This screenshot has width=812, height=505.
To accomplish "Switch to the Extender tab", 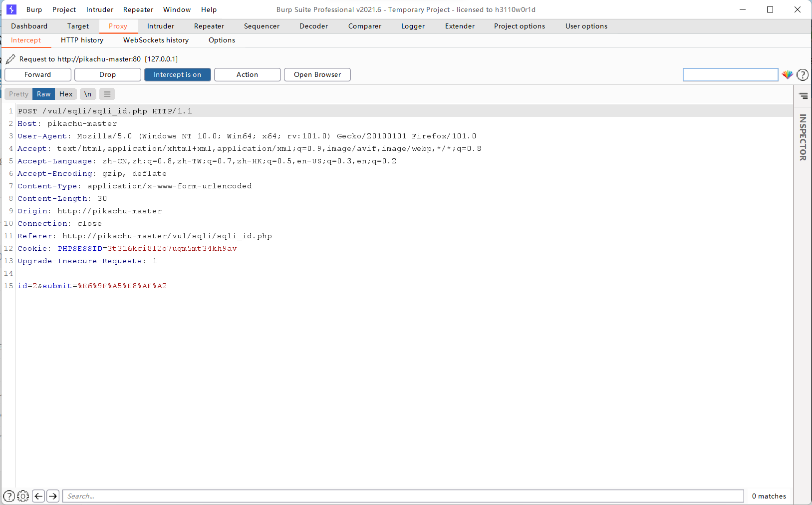I will tap(460, 26).
